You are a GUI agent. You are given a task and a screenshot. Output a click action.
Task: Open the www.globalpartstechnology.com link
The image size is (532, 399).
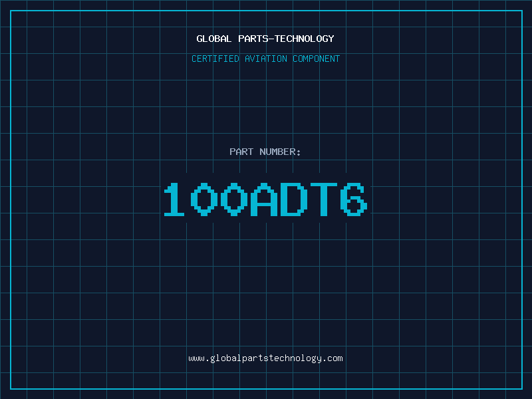pyautogui.click(x=265, y=358)
